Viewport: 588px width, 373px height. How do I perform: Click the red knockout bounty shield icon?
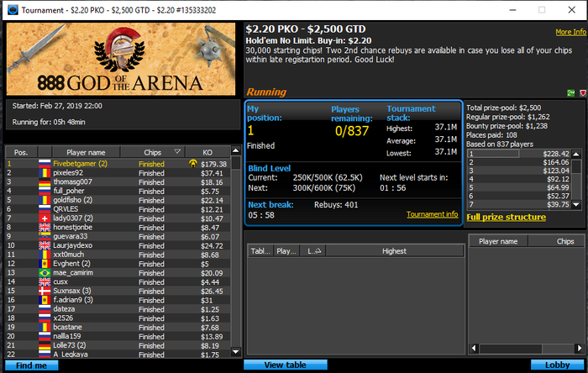point(583,93)
